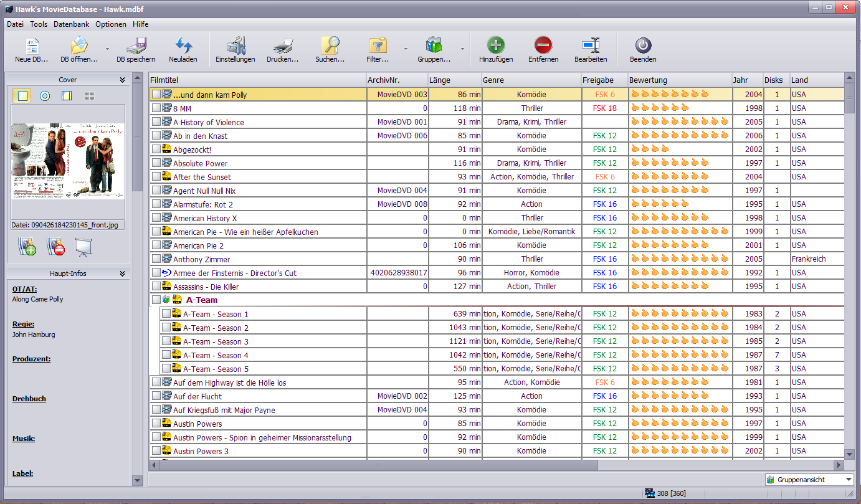Screen dimensions: 861x504
Task: Select inlay cover view icon
Action: tap(67, 96)
